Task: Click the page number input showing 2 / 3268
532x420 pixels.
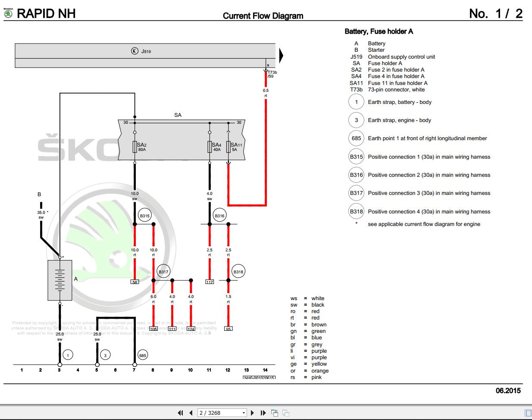Action: 216,413
